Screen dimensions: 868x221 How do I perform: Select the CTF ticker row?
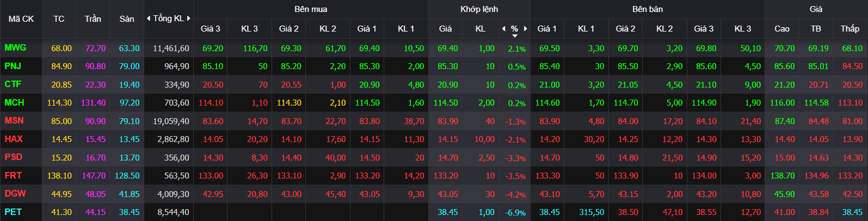(434, 84)
